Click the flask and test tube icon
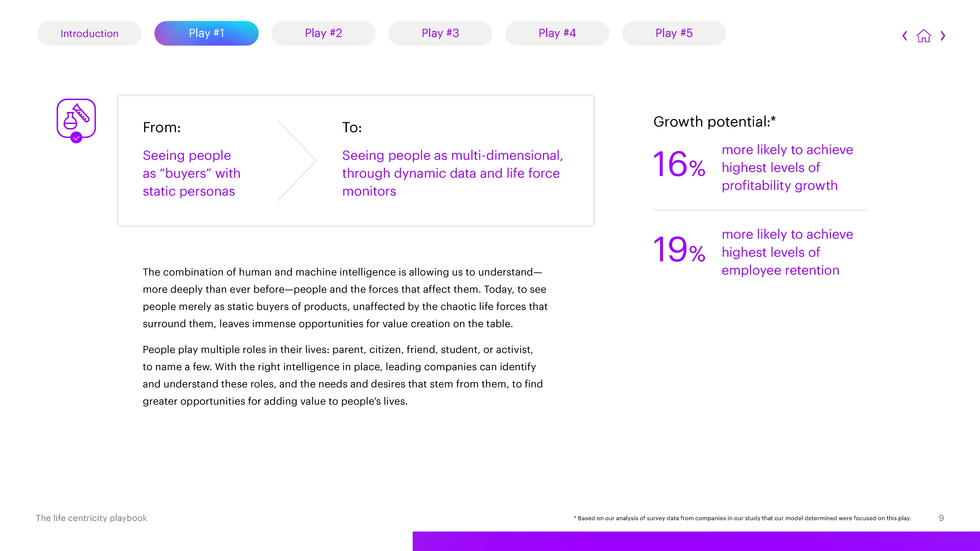 pos(76,118)
